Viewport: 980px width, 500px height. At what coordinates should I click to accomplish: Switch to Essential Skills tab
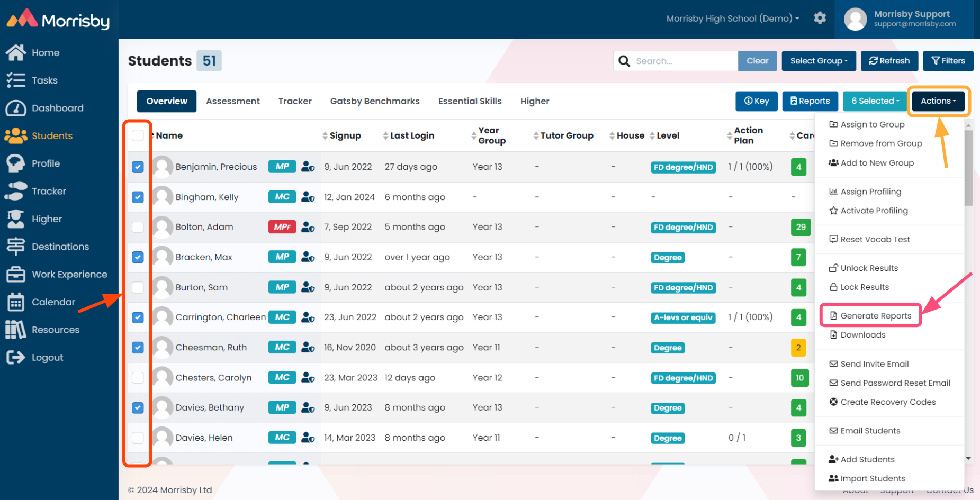pyautogui.click(x=470, y=101)
